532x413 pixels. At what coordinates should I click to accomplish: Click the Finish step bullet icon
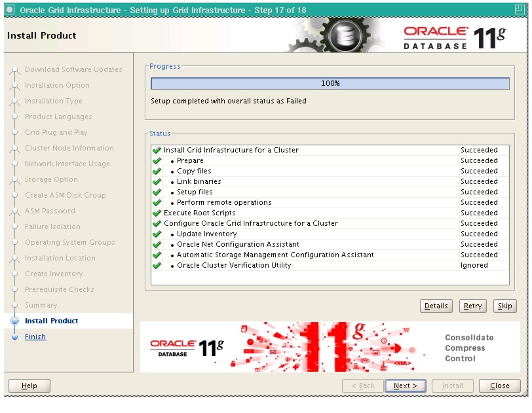coord(14,337)
